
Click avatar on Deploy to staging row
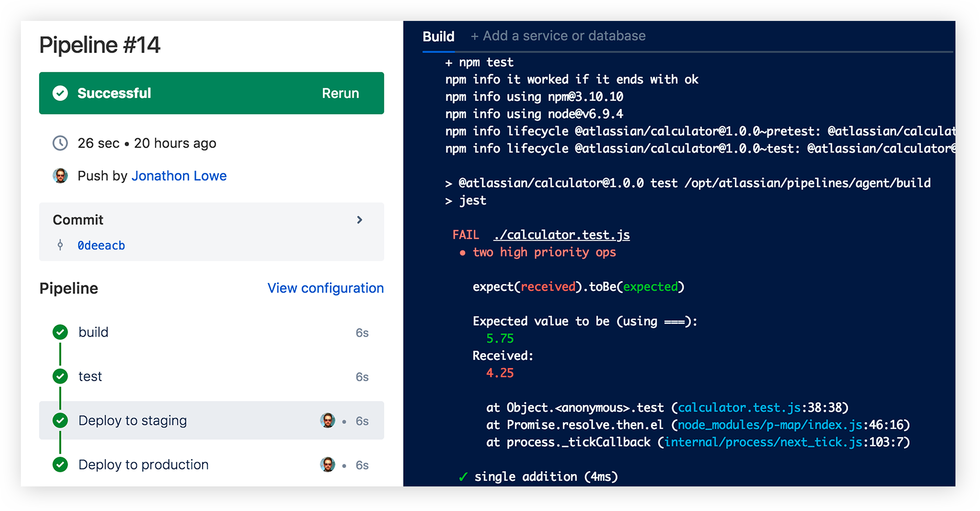[x=327, y=420]
